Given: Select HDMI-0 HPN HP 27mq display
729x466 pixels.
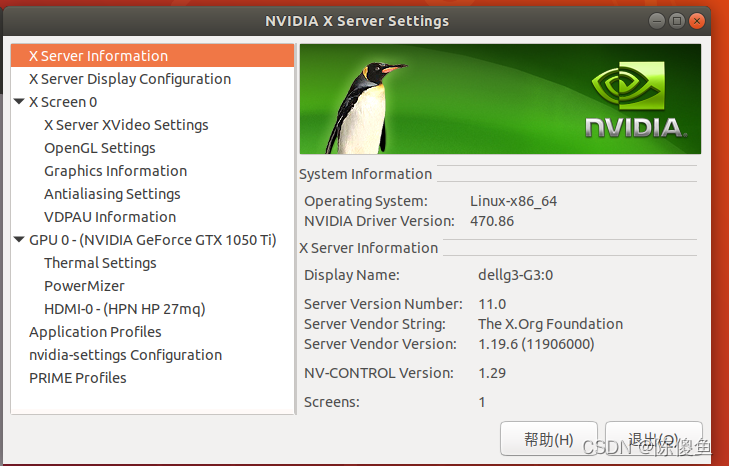Looking at the screenshot, I should (152, 309).
